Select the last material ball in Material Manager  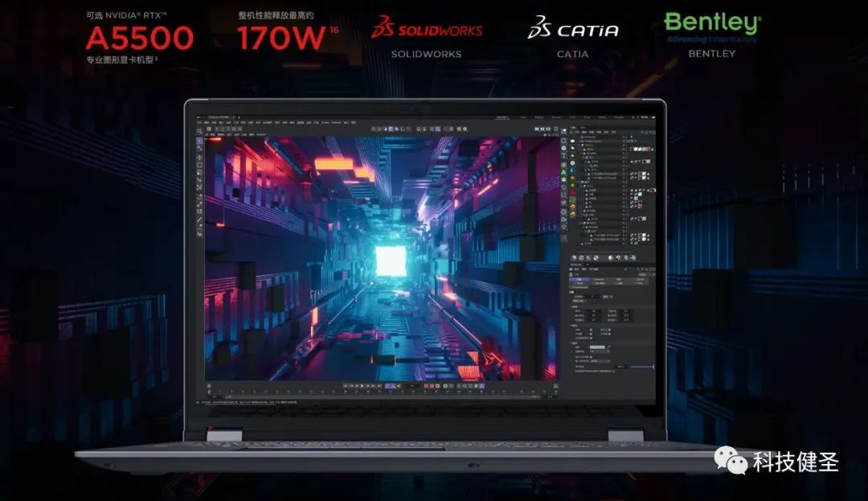633,258
